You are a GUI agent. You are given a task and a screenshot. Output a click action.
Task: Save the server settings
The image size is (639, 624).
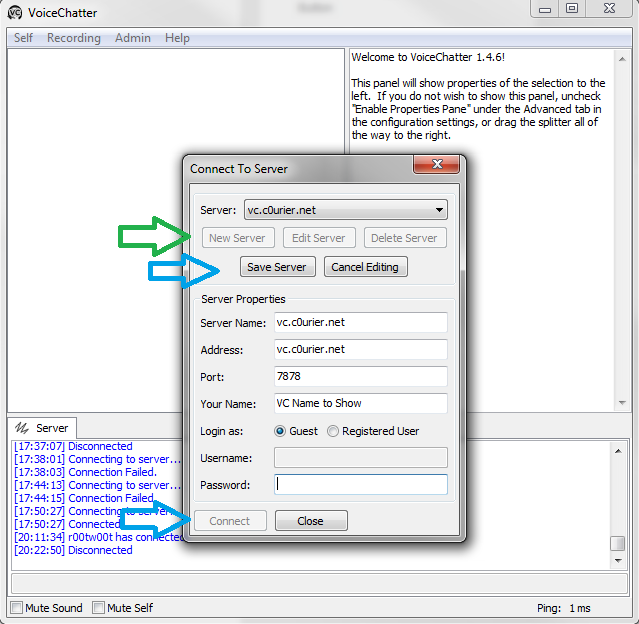278,267
